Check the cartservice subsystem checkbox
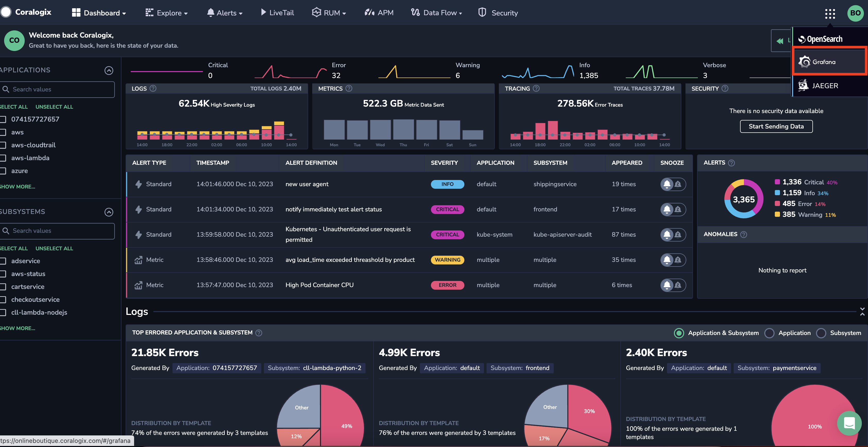Image resolution: width=868 pixels, height=447 pixels. tap(3, 287)
